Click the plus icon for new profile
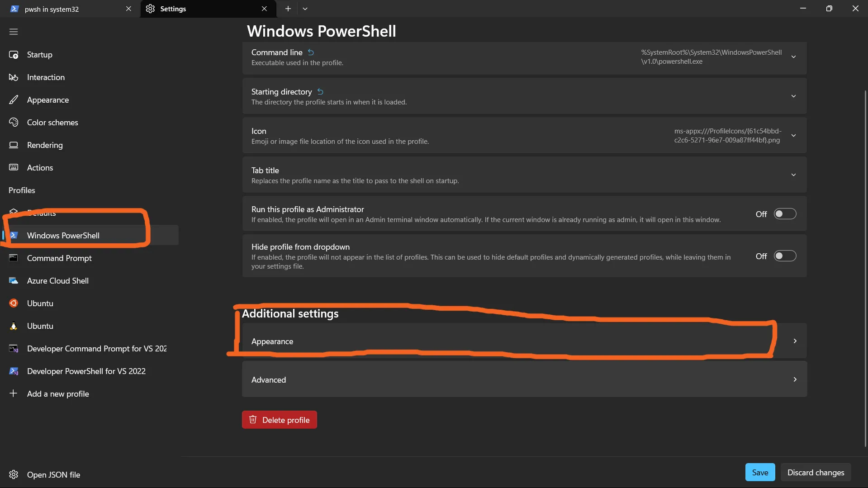 coord(14,393)
